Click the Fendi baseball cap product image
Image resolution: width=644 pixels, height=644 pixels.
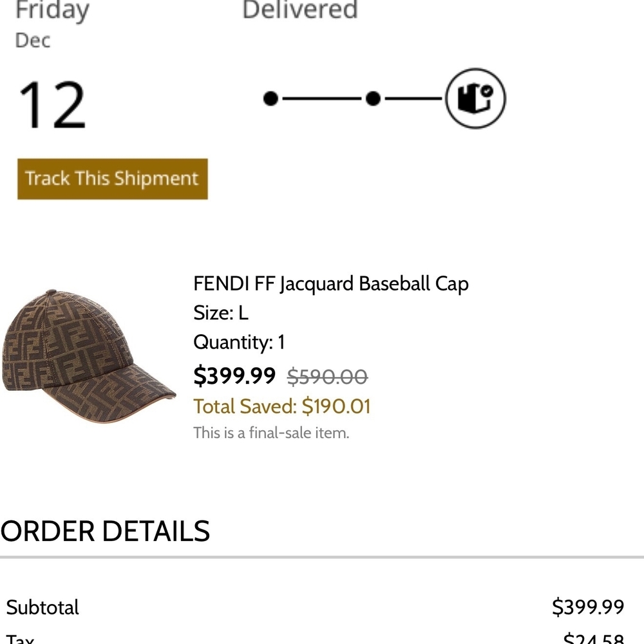click(x=88, y=351)
